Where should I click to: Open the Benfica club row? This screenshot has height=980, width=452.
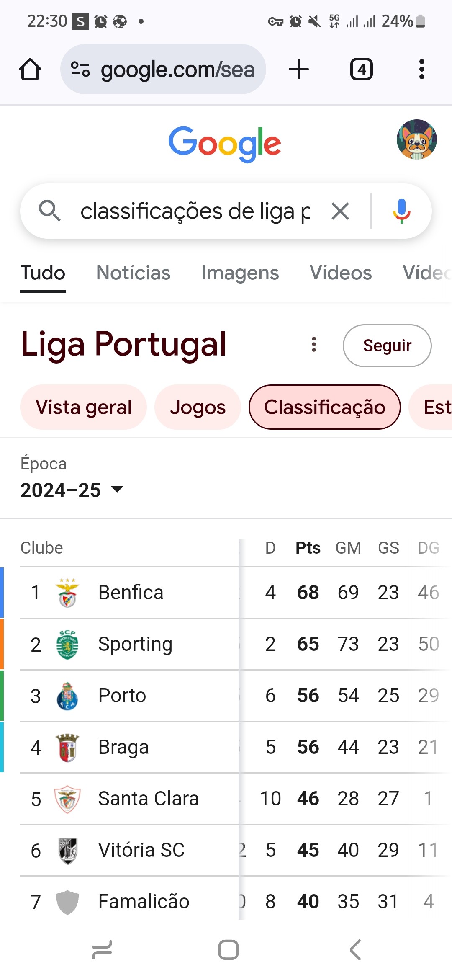pyautogui.click(x=131, y=593)
